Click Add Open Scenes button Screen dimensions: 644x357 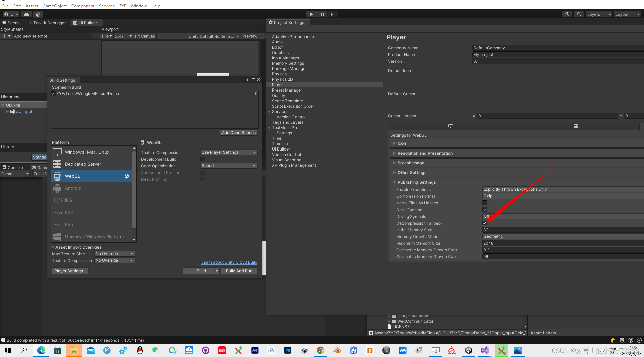click(x=239, y=133)
